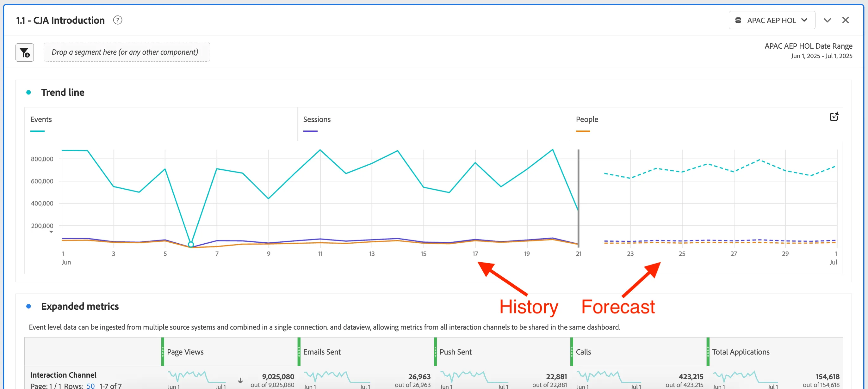Click the add segment filter icon
Screen dimensions: 868x389
pos(25,52)
